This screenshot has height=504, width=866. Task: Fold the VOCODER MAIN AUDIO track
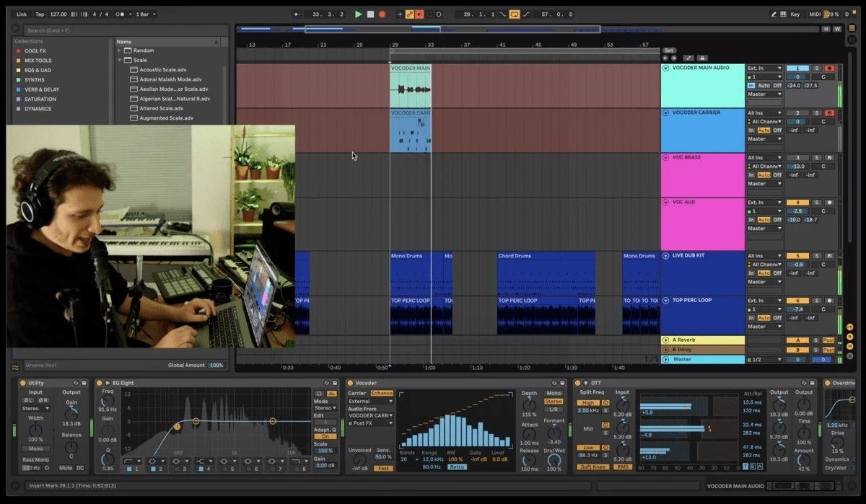pyautogui.click(x=665, y=68)
